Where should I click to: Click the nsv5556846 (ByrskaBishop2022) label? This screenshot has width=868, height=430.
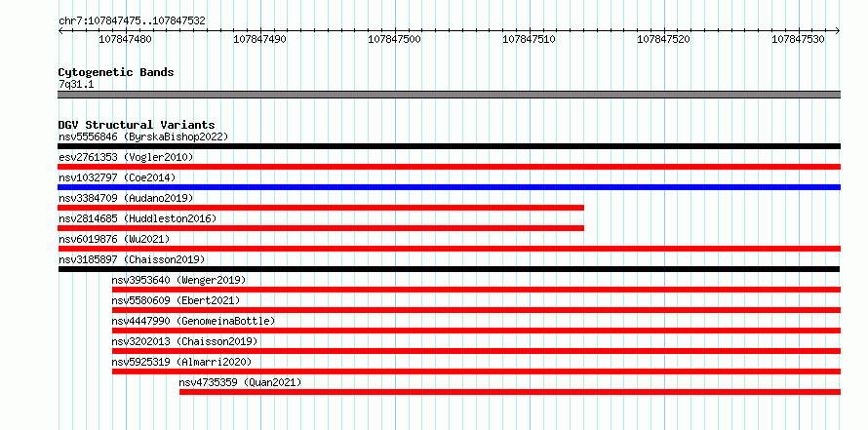pyautogui.click(x=143, y=137)
